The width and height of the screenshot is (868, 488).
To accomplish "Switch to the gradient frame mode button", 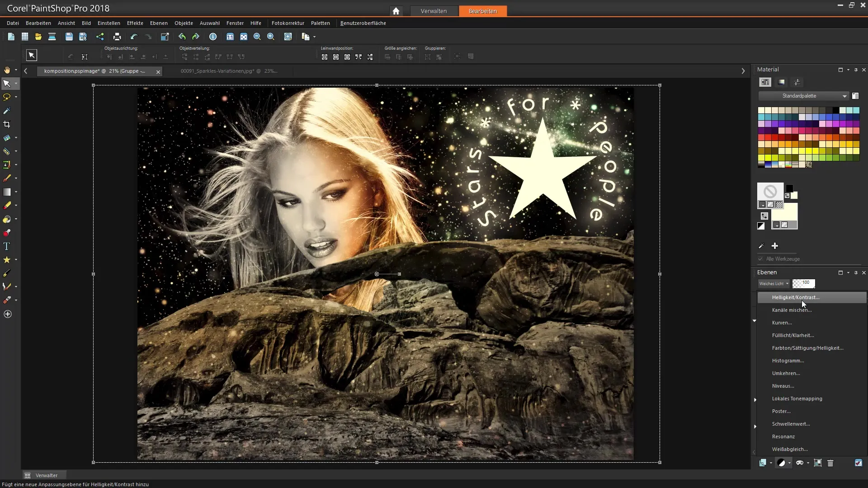I will coord(781,82).
